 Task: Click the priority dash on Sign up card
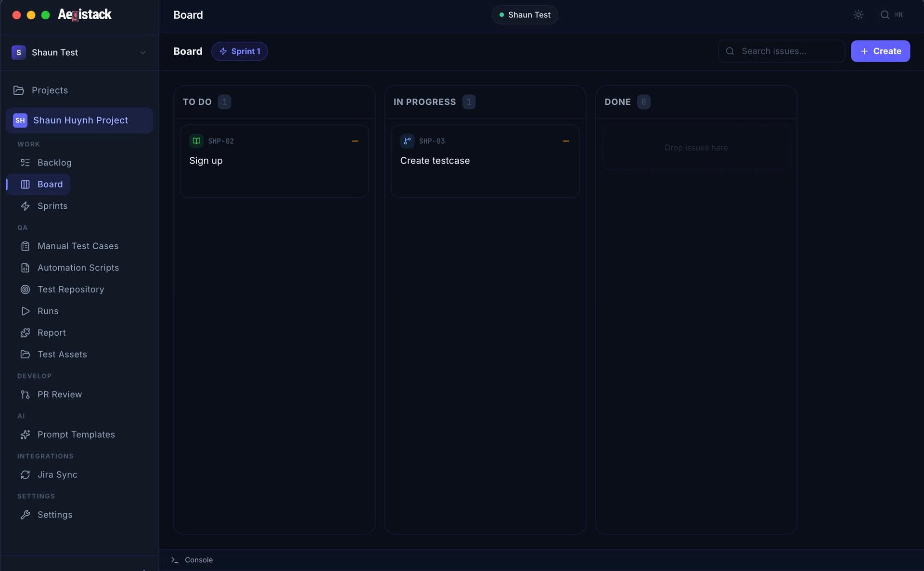355,141
